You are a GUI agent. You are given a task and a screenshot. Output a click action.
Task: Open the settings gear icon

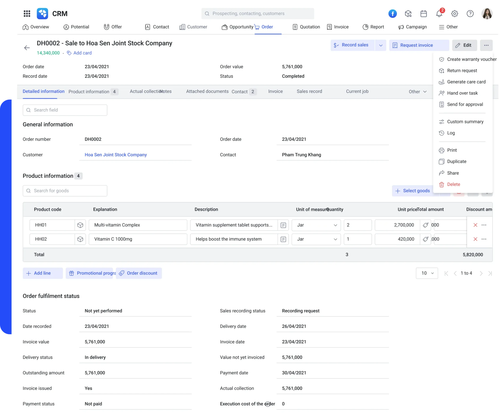click(454, 14)
